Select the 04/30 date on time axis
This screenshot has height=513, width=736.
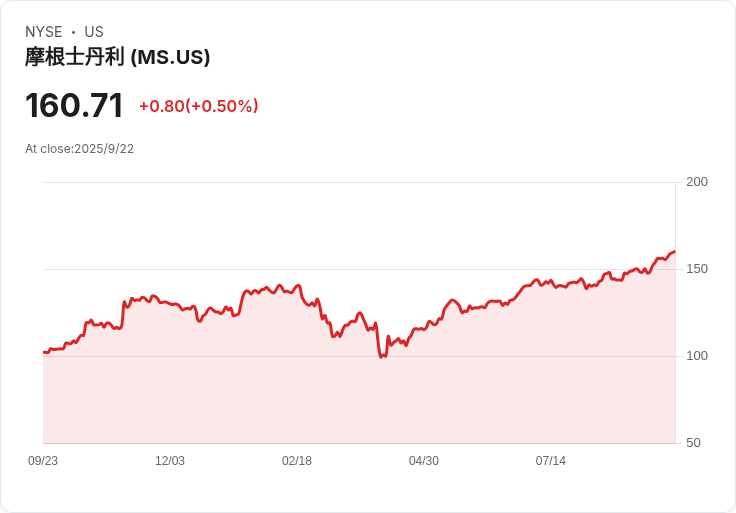pyautogui.click(x=424, y=461)
